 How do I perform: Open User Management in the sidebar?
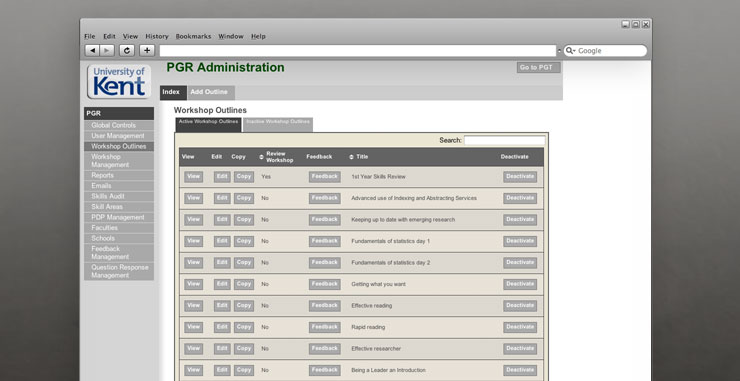[119, 136]
